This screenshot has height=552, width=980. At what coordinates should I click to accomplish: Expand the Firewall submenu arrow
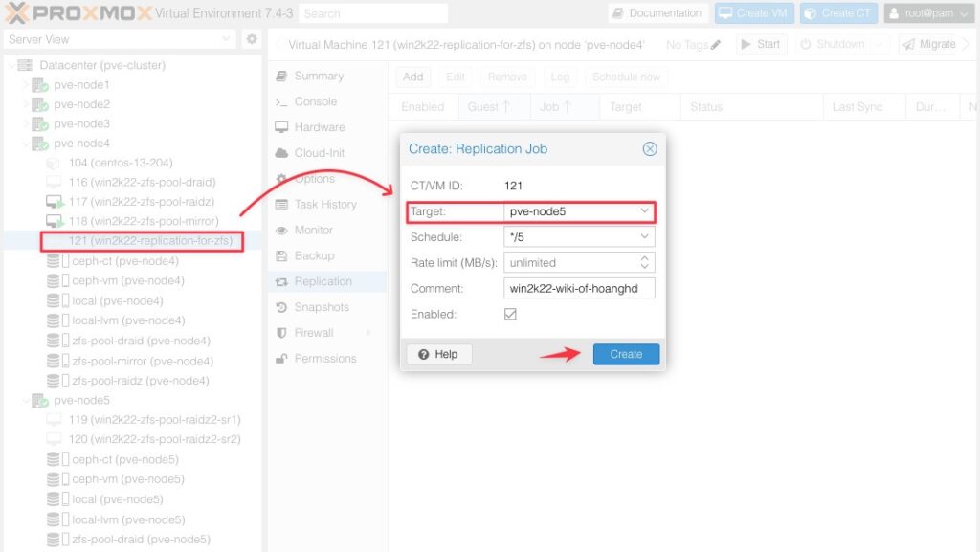click(368, 333)
